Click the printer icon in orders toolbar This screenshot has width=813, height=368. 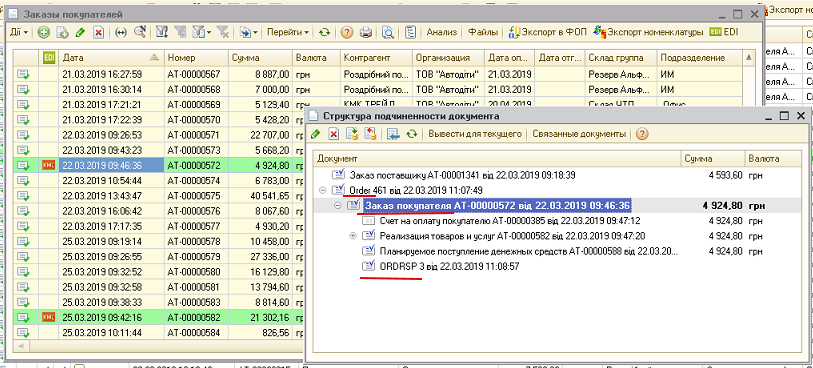(x=366, y=32)
